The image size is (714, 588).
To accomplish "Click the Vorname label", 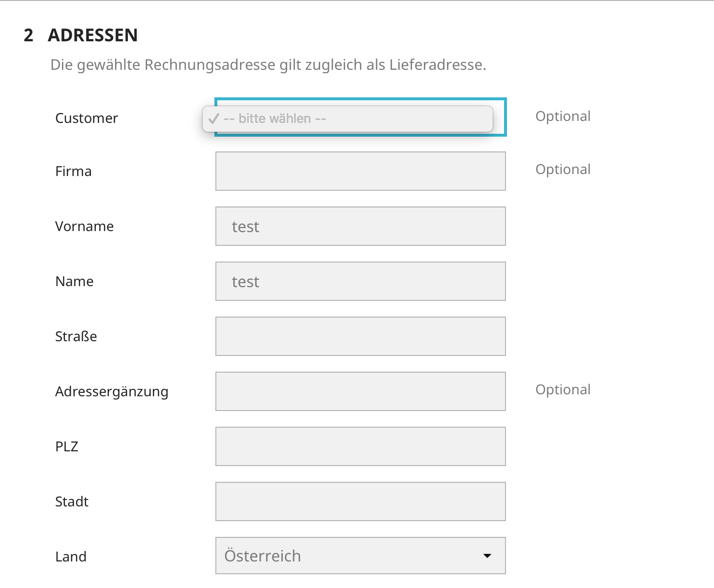I will coord(85,226).
